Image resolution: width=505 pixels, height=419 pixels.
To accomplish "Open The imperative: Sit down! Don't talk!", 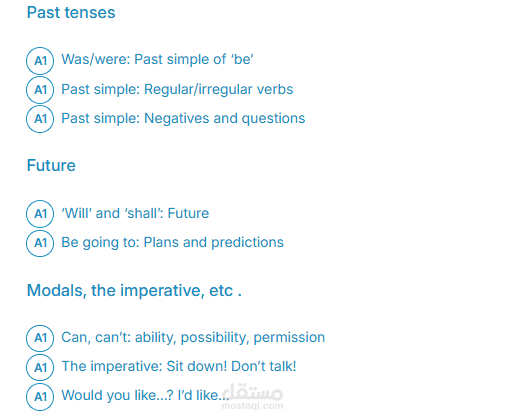I will tap(179, 366).
